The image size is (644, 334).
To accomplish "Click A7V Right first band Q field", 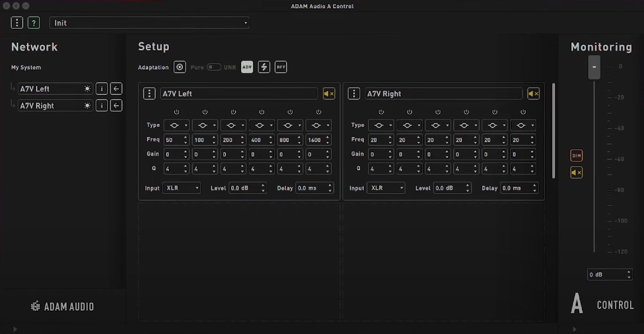I will [381, 169].
